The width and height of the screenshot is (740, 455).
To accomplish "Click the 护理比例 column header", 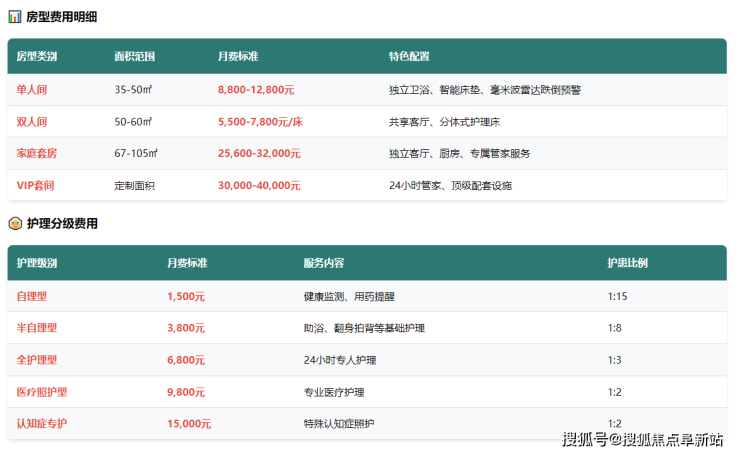I will [x=627, y=263].
